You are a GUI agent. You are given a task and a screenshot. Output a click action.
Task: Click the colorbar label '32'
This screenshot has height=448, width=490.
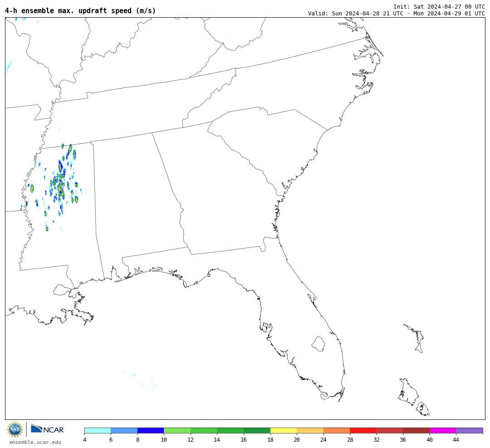pos(377,439)
